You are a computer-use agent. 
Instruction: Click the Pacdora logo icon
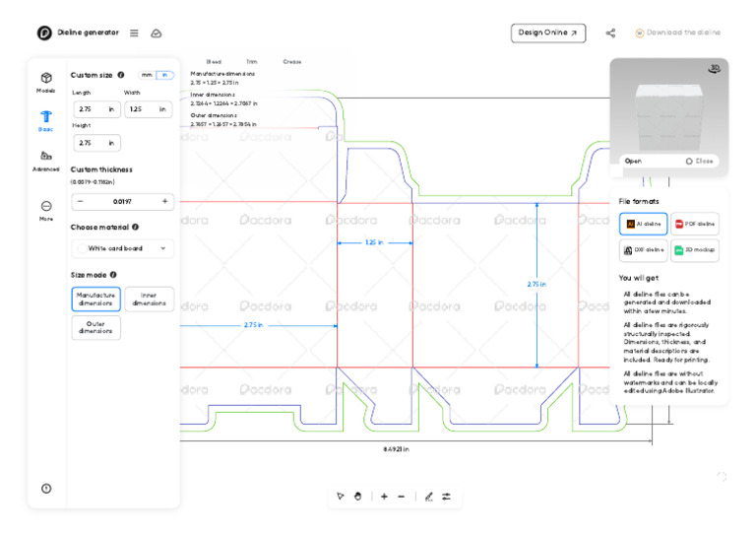pyautogui.click(x=44, y=33)
